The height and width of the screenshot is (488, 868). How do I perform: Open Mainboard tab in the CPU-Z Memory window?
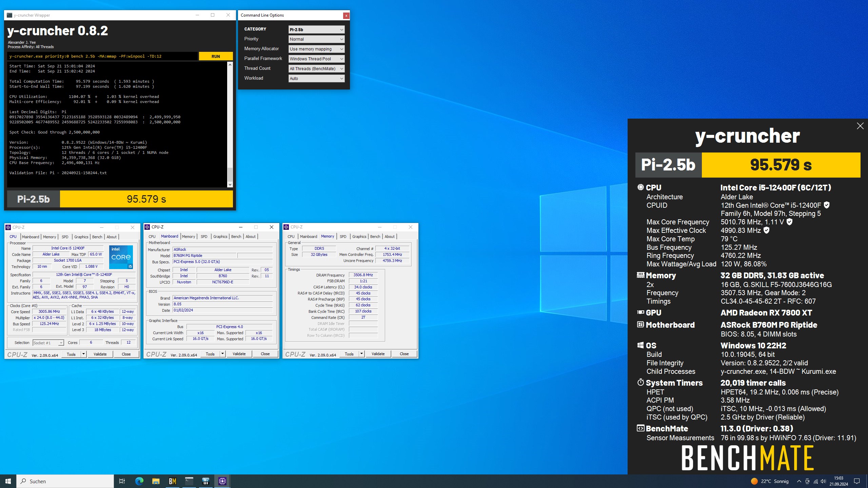pos(309,237)
